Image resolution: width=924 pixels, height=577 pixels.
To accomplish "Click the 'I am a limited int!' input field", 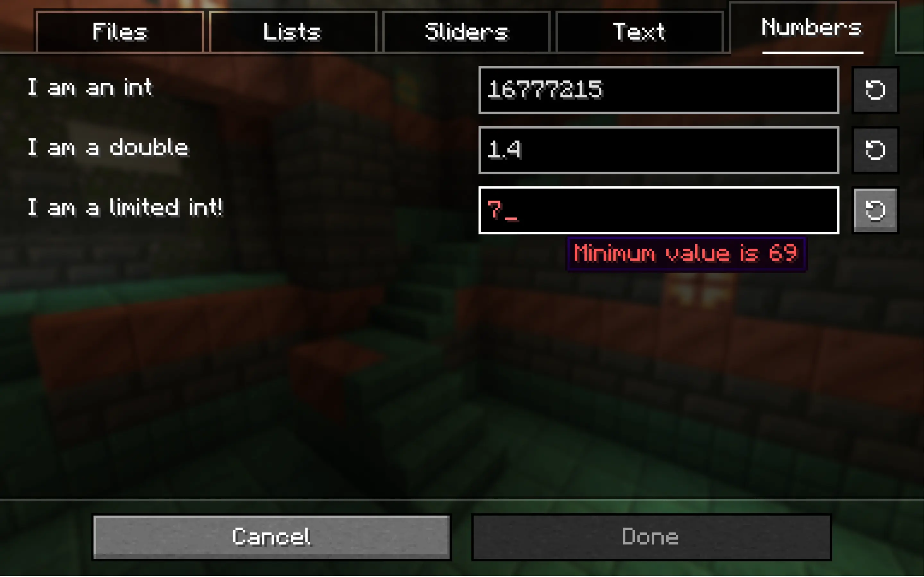I will (x=657, y=209).
